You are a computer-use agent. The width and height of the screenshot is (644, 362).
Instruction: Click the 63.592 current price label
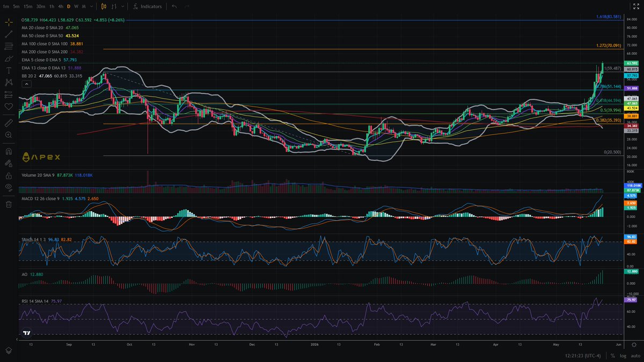tap(631, 63)
